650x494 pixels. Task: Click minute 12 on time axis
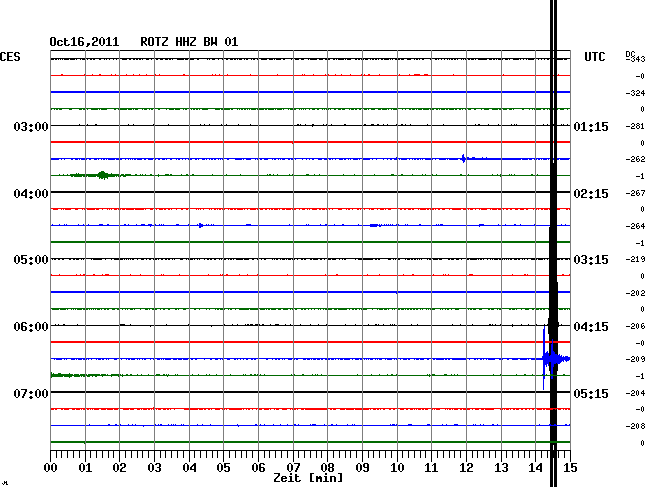click(466, 467)
